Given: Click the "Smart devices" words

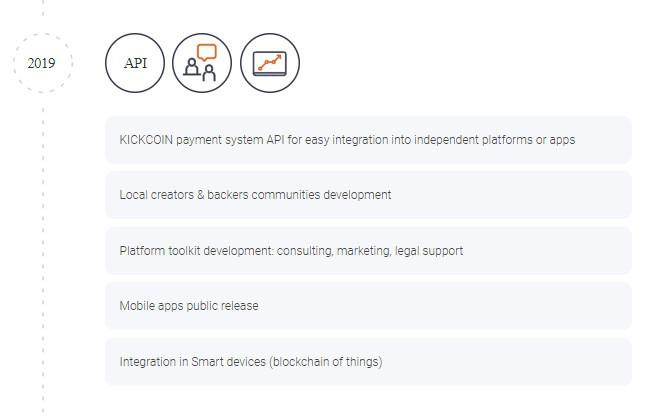Looking at the screenshot, I should (229, 362).
